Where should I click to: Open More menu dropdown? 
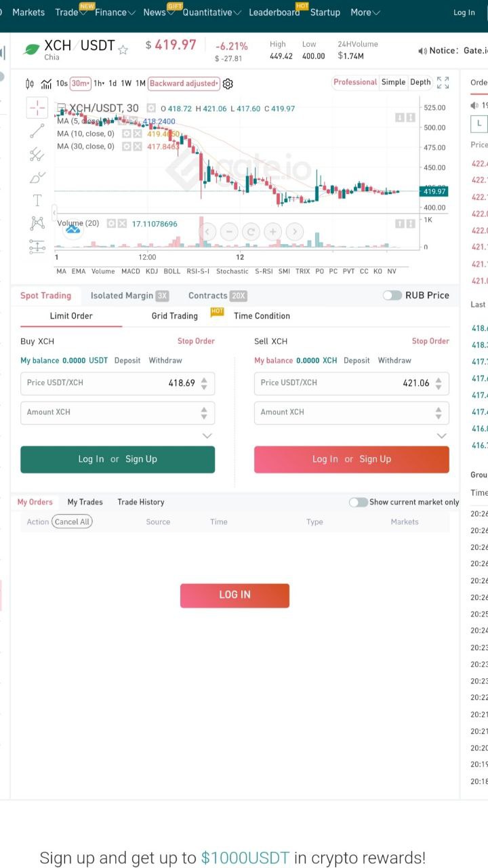[365, 12]
